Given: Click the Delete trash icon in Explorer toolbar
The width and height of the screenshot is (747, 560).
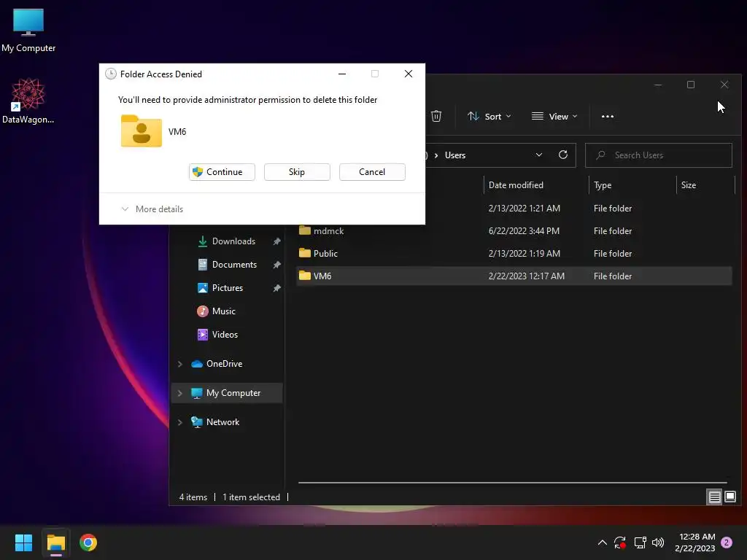Looking at the screenshot, I should click(x=436, y=116).
